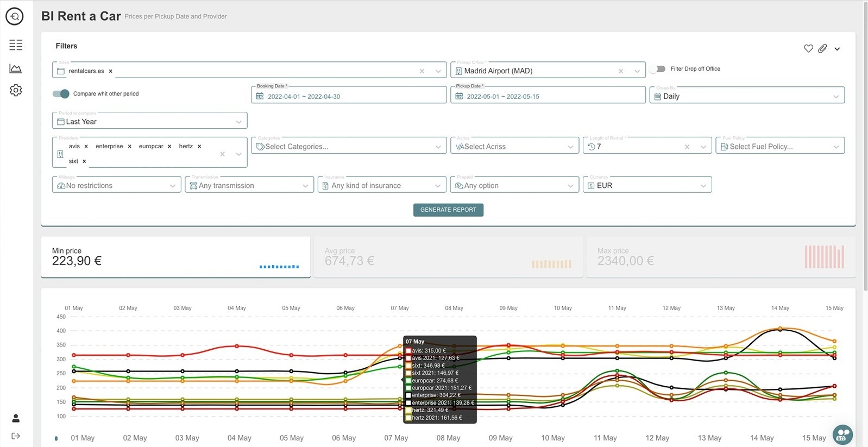868x447 pixels.
Task: Click the avis red swatch in tooltip
Action: point(408,351)
